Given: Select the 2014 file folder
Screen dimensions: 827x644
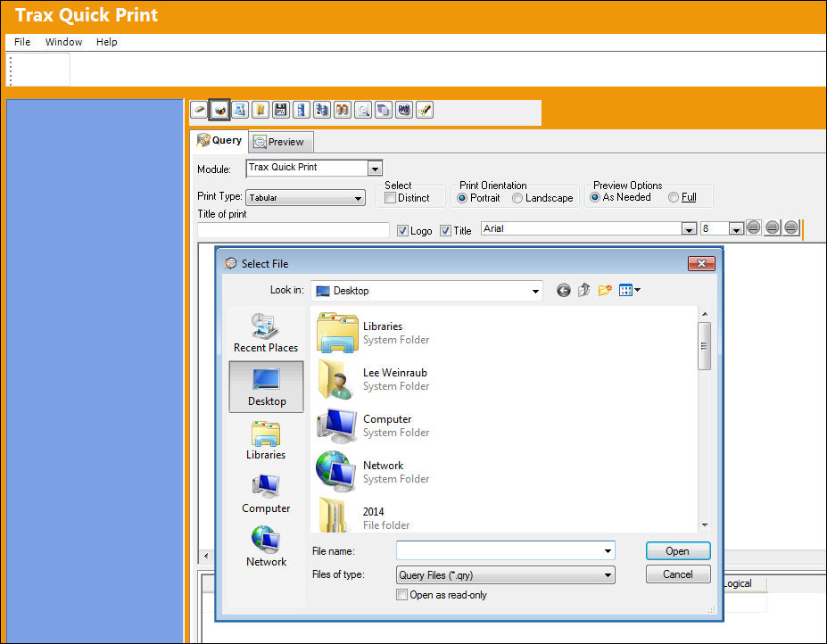Looking at the screenshot, I should (364, 516).
